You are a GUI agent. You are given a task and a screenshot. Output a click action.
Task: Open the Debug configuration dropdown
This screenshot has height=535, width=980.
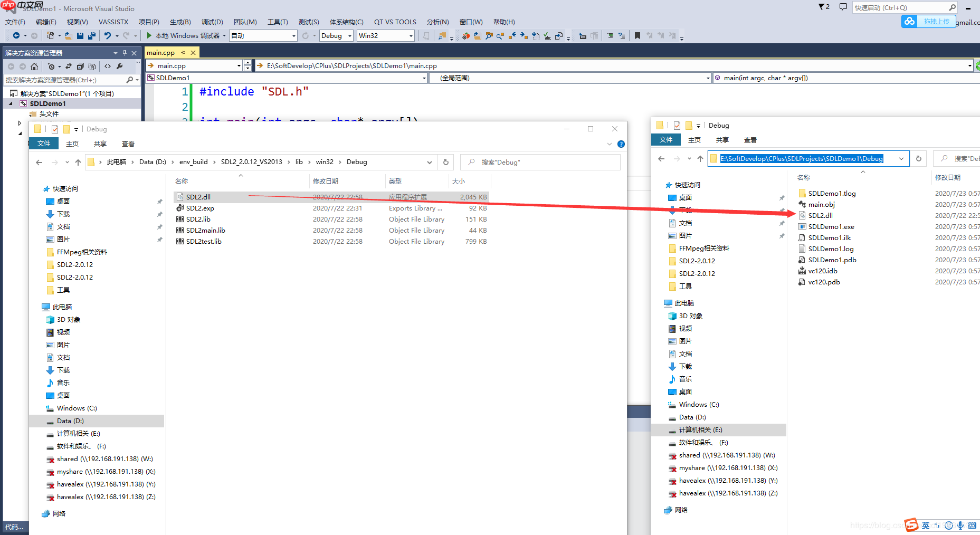click(x=349, y=35)
